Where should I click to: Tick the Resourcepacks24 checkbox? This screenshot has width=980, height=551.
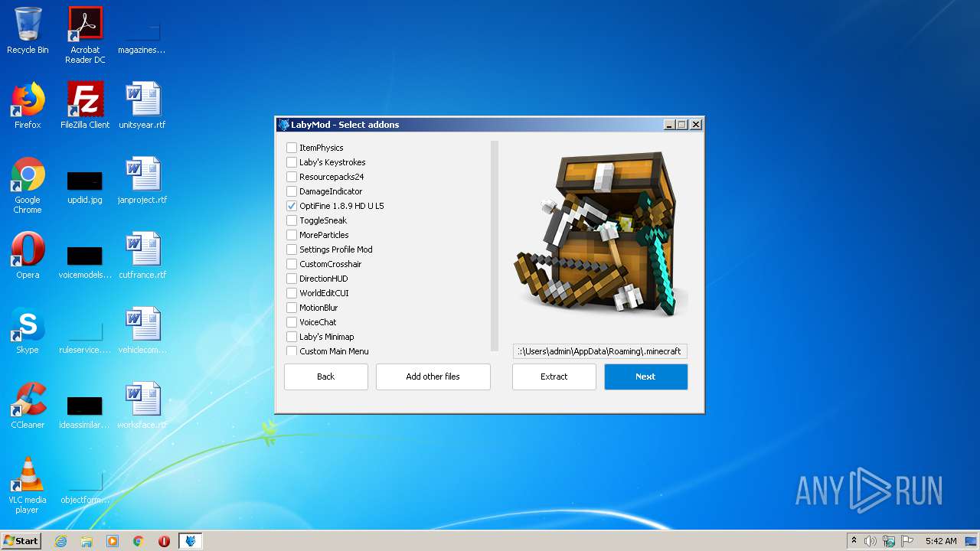point(292,177)
